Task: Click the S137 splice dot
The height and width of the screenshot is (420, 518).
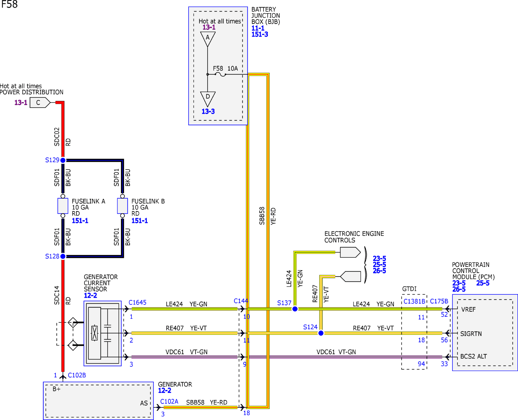Action: (295, 309)
